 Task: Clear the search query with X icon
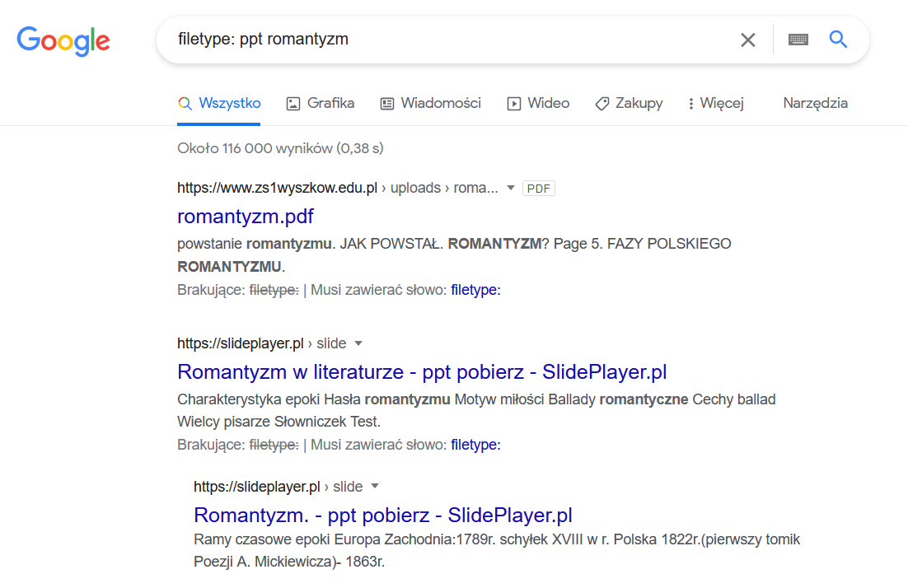[x=747, y=40]
